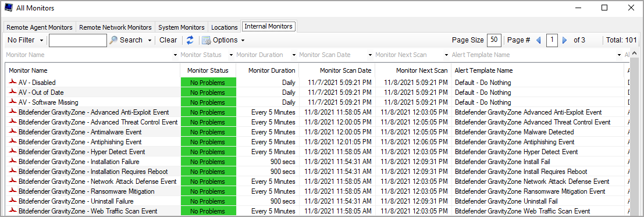Click icon beside Hyper Detect Event monitor
Screen dimensions: 644x217
click(13, 151)
